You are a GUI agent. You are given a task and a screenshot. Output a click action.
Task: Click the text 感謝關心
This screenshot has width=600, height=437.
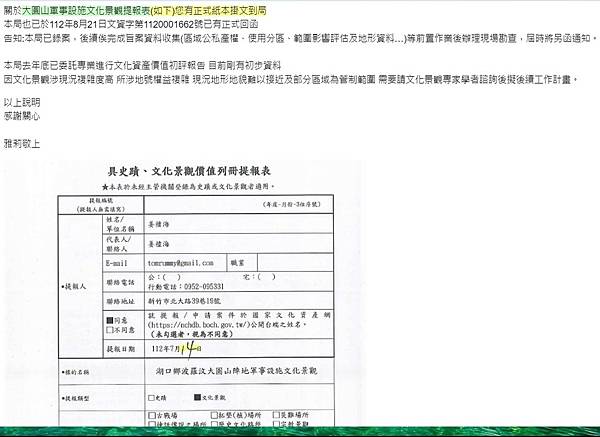click(22, 116)
